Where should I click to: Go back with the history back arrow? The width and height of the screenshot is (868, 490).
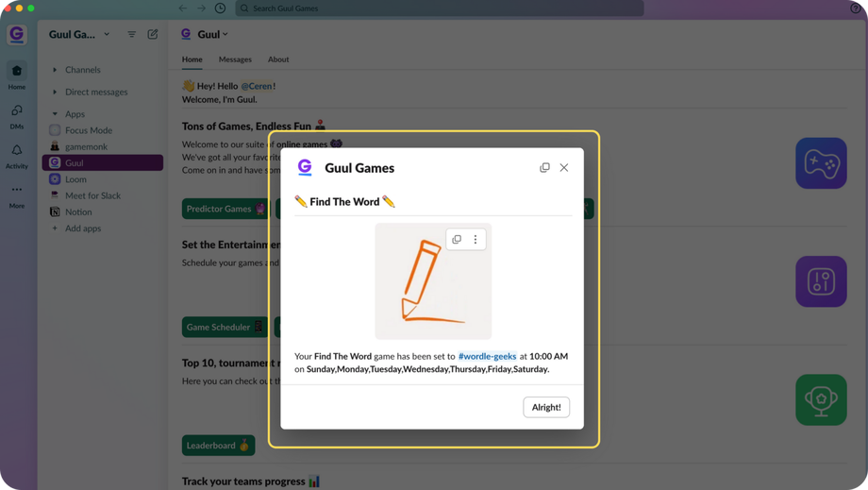click(x=183, y=8)
